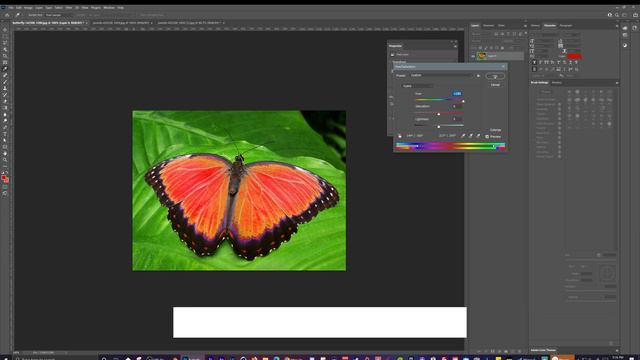This screenshot has height=360, width=640.
Task: Open the search icon at top right
Action: click(x=617, y=15)
